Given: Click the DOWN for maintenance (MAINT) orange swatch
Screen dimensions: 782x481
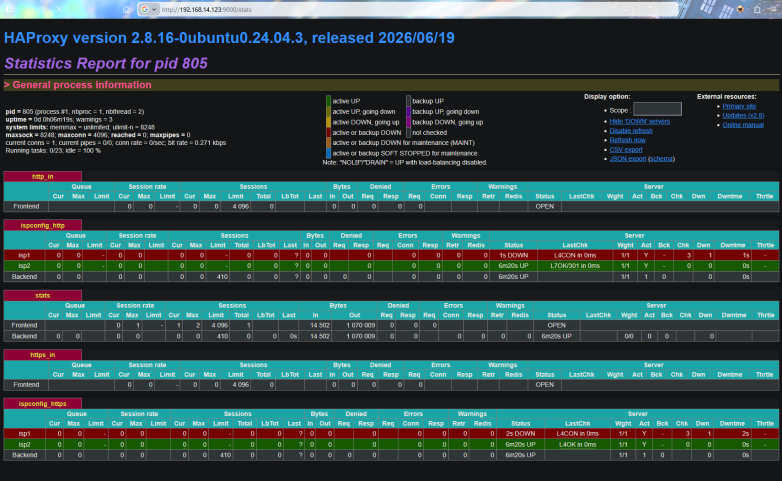Looking at the screenshot, I should pyautogui.click(x=328, y=143).
